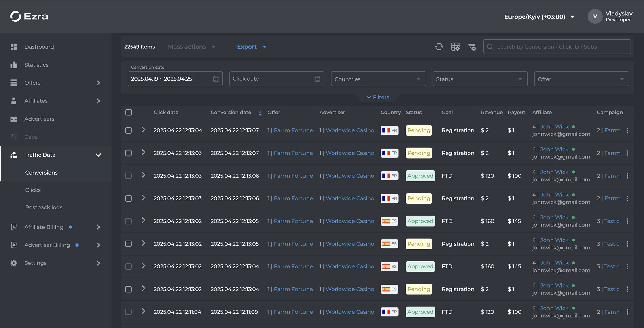Expand first row with click 12:13:04

[143, 130]
